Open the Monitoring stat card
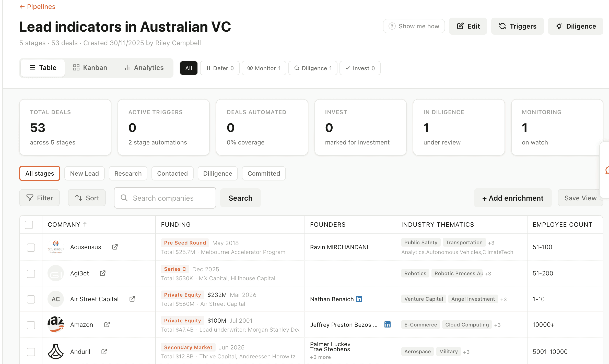 click(x=557, y=127)
